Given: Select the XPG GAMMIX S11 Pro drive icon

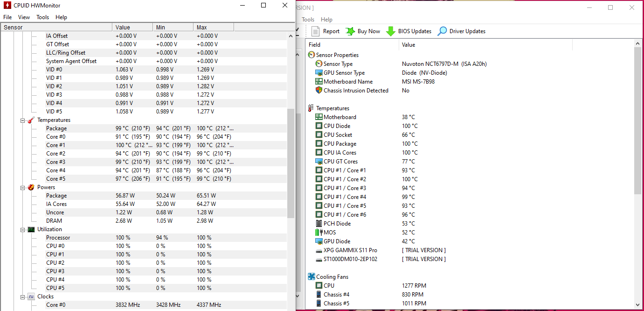Looking at the screenshot, I should [x=319, y=250].
